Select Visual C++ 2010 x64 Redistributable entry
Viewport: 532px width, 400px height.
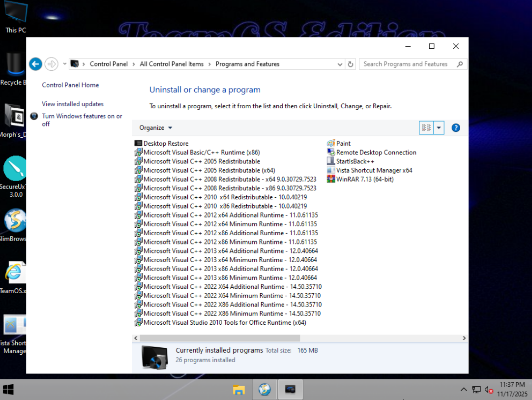point(221,197)
